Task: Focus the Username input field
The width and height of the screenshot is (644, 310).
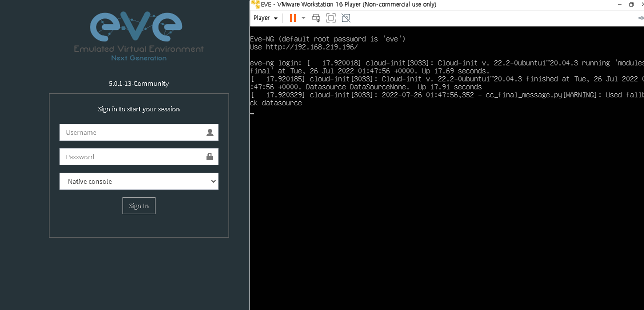Action: click(x=139, y=132)
